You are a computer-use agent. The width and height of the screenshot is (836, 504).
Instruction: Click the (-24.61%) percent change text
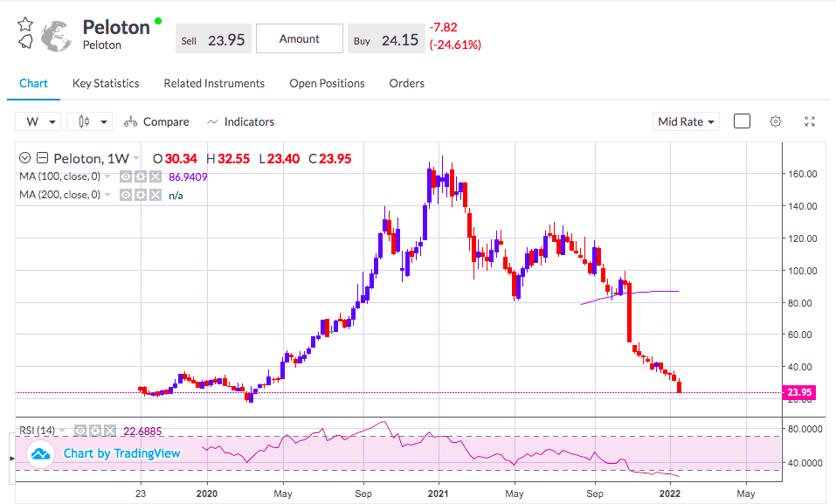[x=455, y=45]
